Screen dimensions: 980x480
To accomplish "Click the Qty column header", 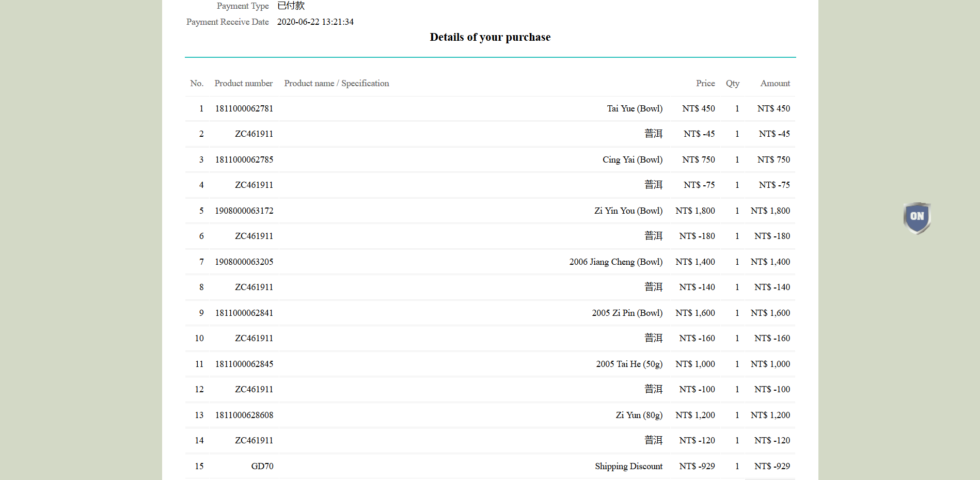I will pyautogui.click(x=732, y=84).
